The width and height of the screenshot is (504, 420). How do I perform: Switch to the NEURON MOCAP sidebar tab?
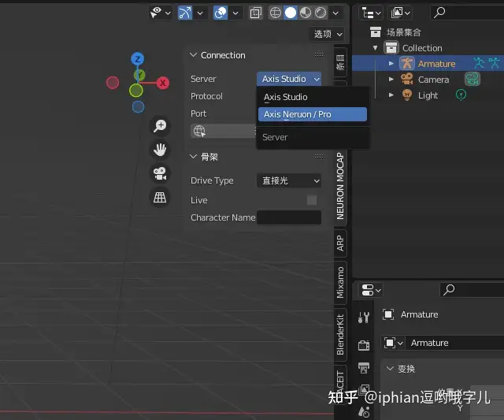point(340,186)
